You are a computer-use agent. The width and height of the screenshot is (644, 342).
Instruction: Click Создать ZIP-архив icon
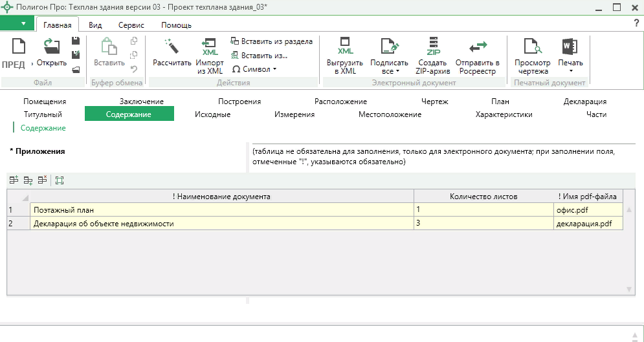(x=432, y=47)
